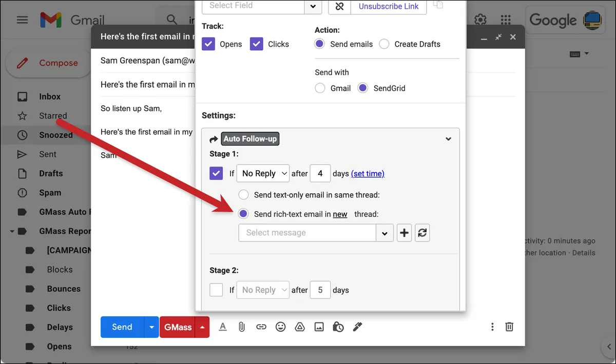Toggle Stage 1 follow-up checkbox

(216, 173)
